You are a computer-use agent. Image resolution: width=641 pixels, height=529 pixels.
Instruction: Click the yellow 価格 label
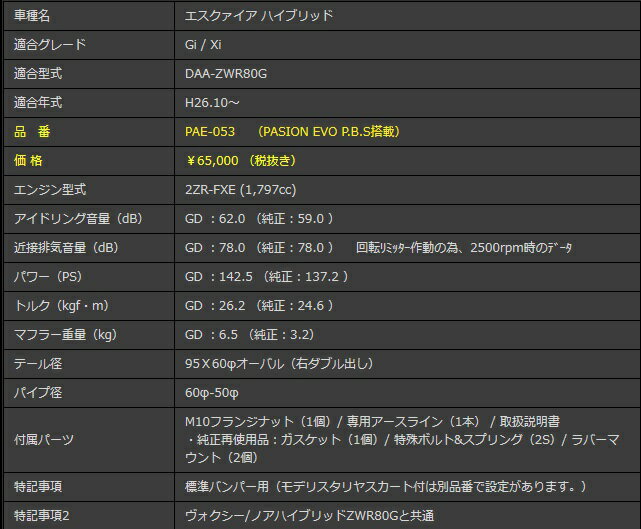pyautogui.click(x=37, y=160)
